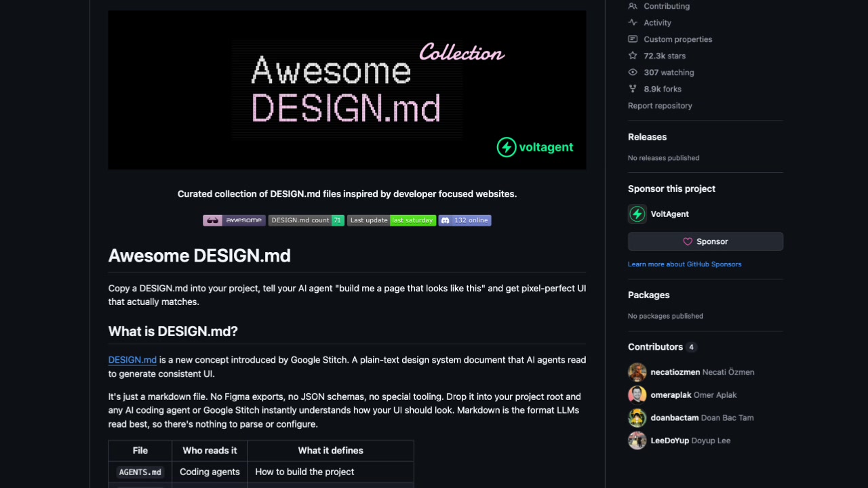Image resolution: width=868 pixels, height=488 pixels.
Task: Click the Awesome DESIGN.md banner image
Action: point(347,89)
